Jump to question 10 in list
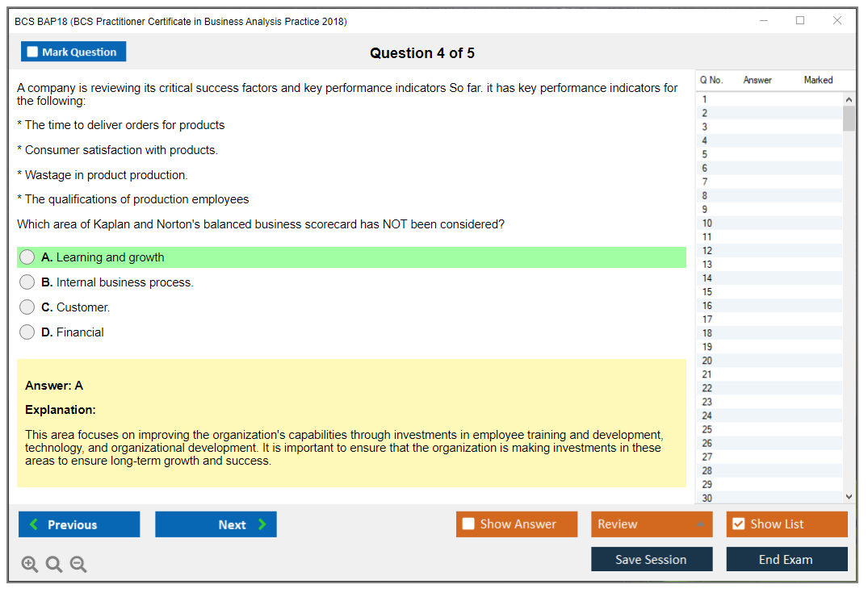 767,223
